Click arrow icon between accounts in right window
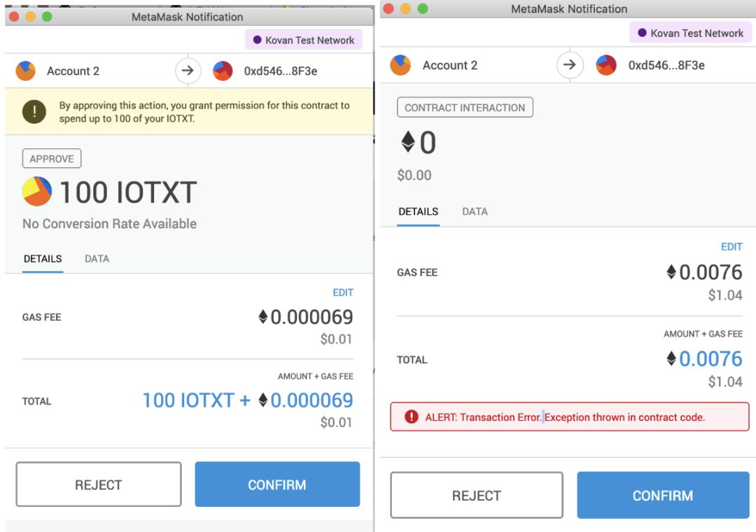 (569, 64)
